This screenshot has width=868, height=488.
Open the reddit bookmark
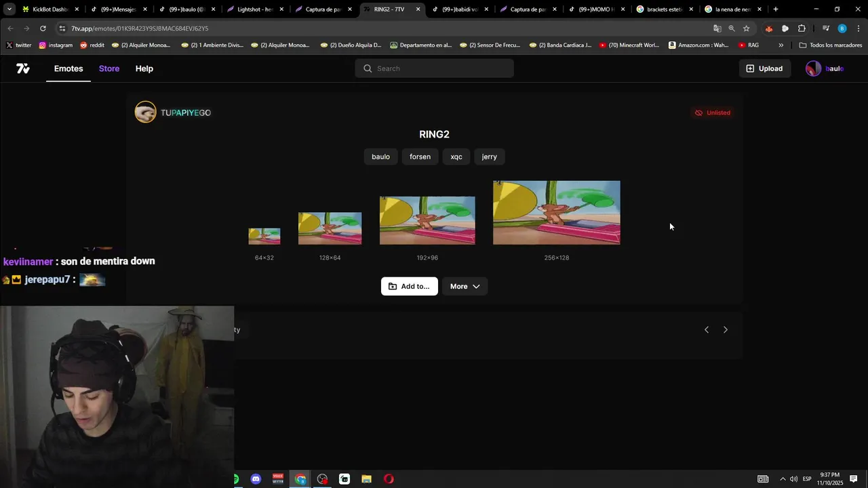pyautogui.click(x=92, y=45)
